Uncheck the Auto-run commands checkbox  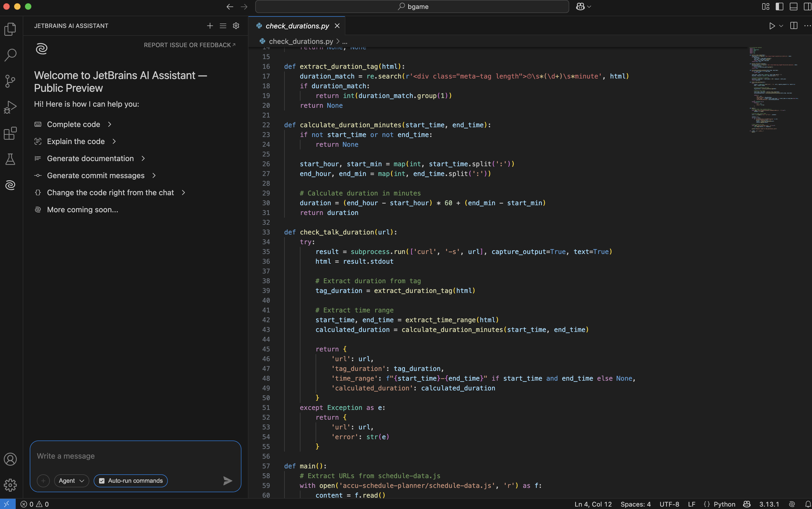(x=101, y=481)
